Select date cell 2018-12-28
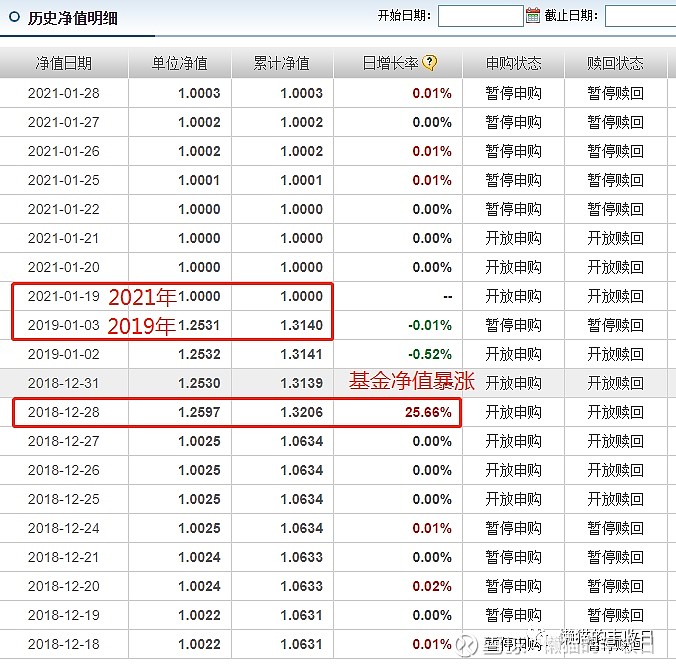Viewport: 676px width, 666px height. point(64,412)
